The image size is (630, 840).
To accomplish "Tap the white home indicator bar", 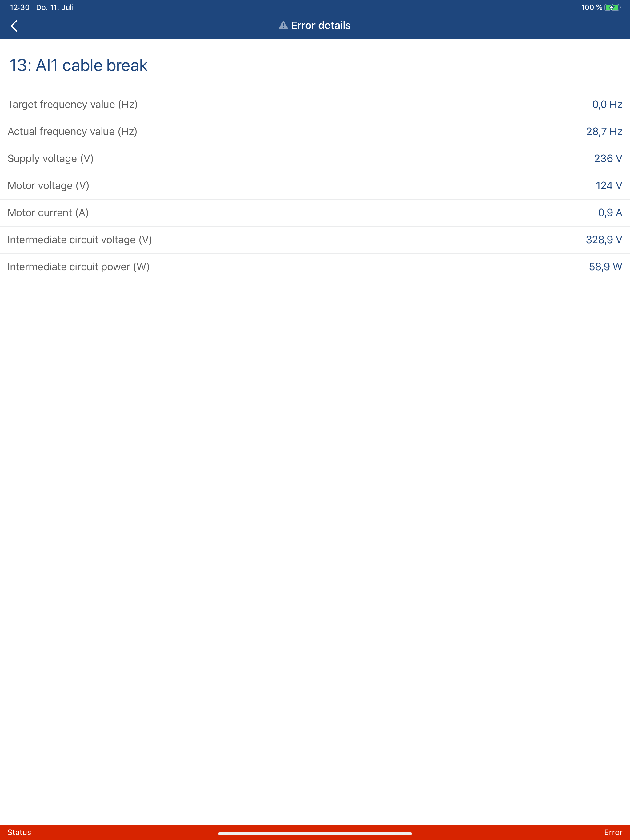I will tap(315, 834).
